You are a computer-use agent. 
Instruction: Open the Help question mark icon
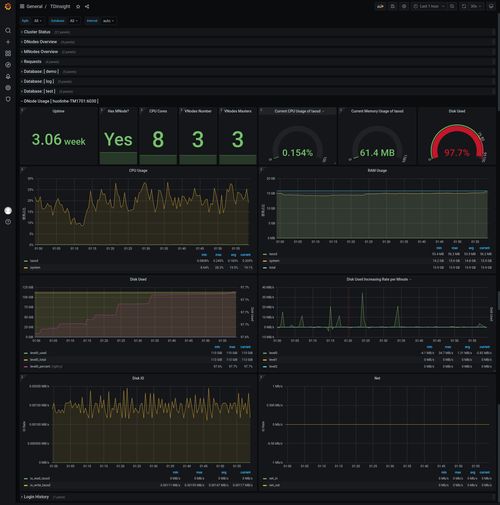pyautogui.click(x=8, y=222)
